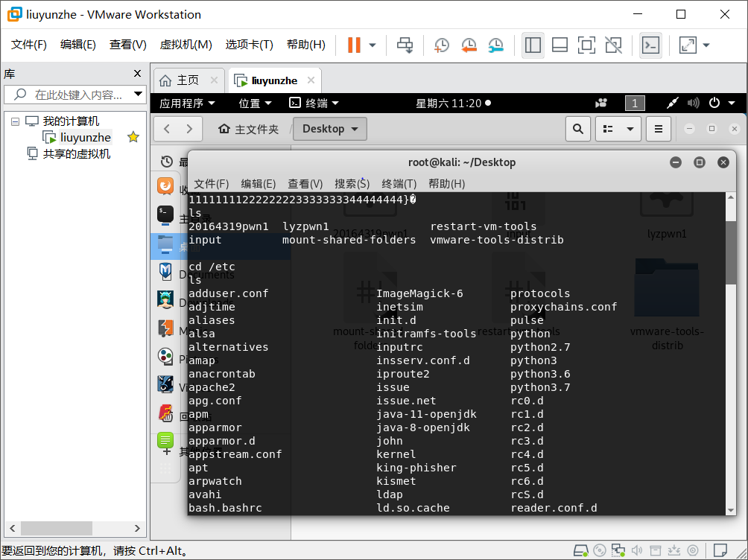The height and width of the screenshot is (560, 748).
Task: Toggle the thumbnail bar view
Action: coord(560,45)
